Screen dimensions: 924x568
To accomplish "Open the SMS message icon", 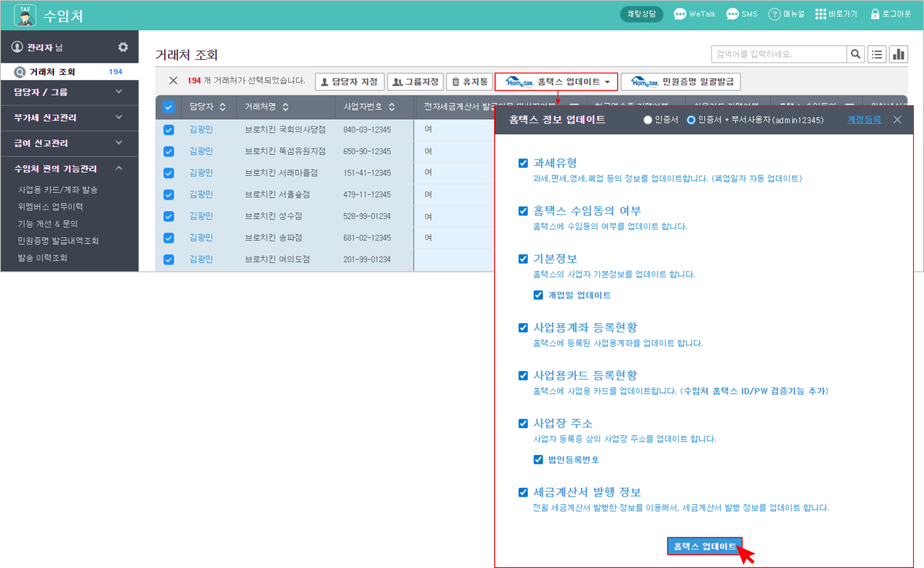I will 732,14.
